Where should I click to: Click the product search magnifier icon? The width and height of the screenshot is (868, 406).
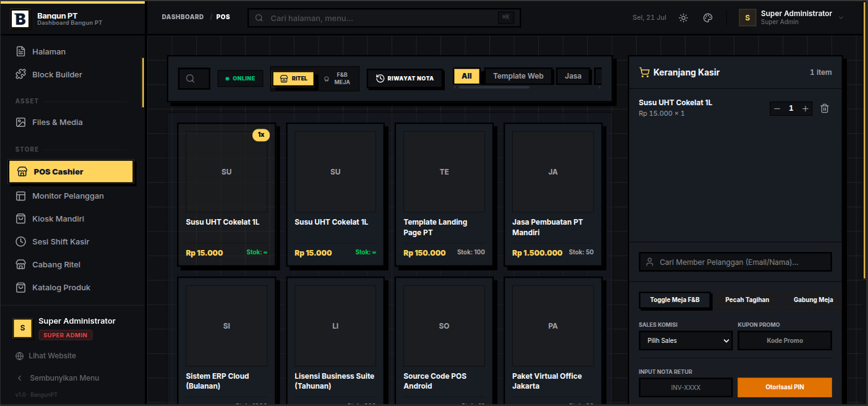[191, 79]
